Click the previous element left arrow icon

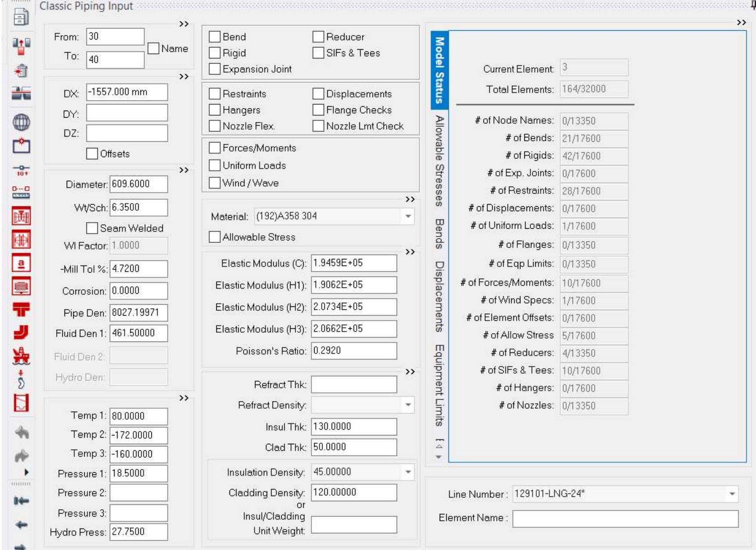click(21, 525)
